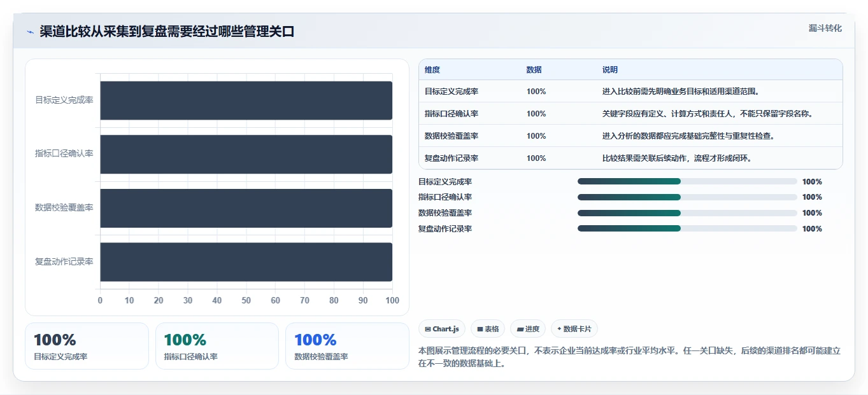The height and width of the screenshot is (395, 868).
Task: Click description 进入分析的数据都应完成基础完整性与重复性检查
Action: click(x=688, y=136)
